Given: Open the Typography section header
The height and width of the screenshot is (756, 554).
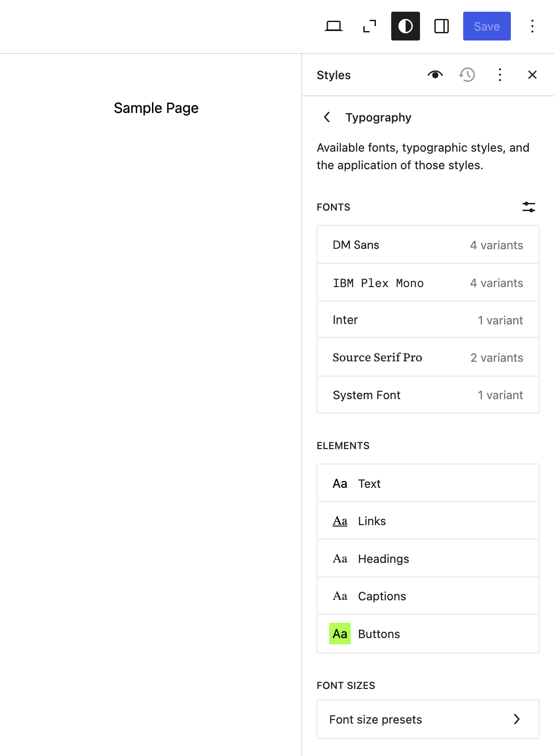Looking at the screenshot, I should coord(379,117).
